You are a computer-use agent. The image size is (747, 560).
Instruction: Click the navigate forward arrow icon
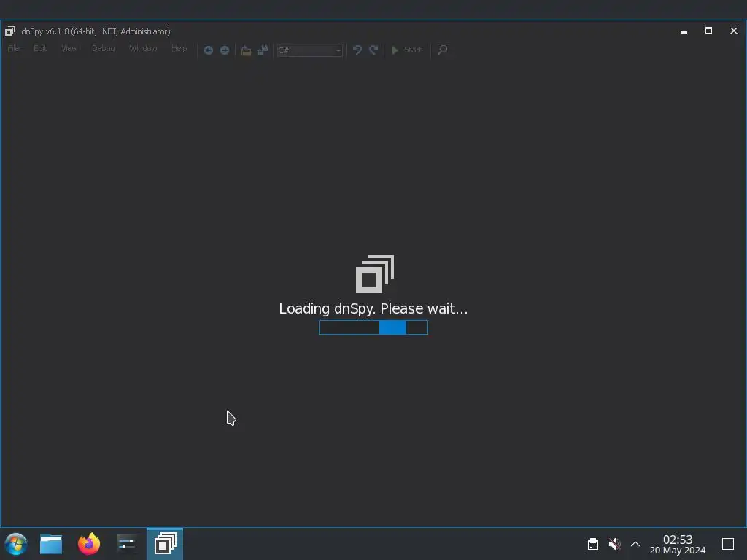click(225, 50)
